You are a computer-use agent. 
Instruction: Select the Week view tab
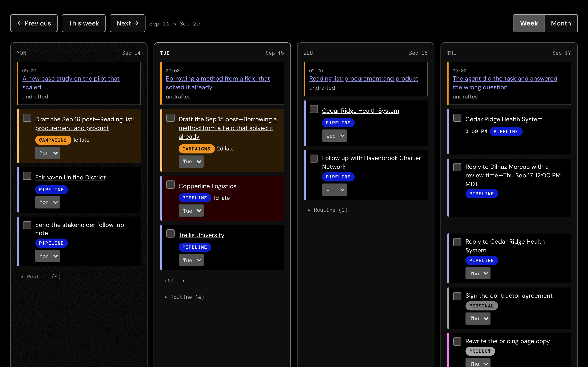529,23
